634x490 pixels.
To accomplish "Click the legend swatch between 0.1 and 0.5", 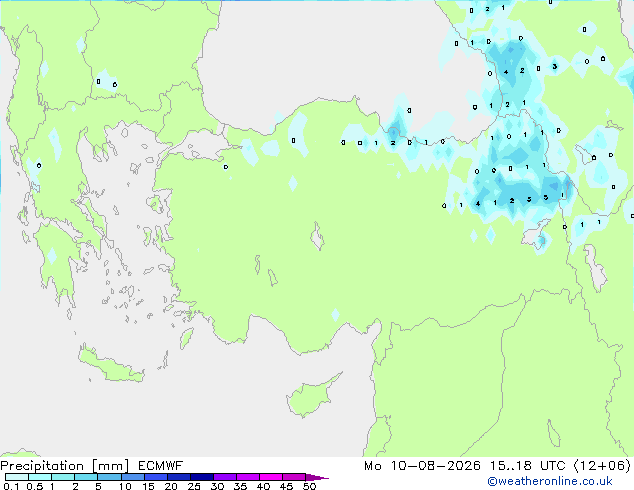I will tap(17, 477).
